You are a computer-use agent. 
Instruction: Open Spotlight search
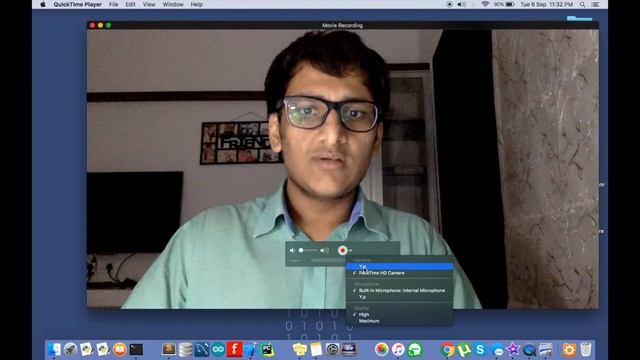[x=582, y=4]
